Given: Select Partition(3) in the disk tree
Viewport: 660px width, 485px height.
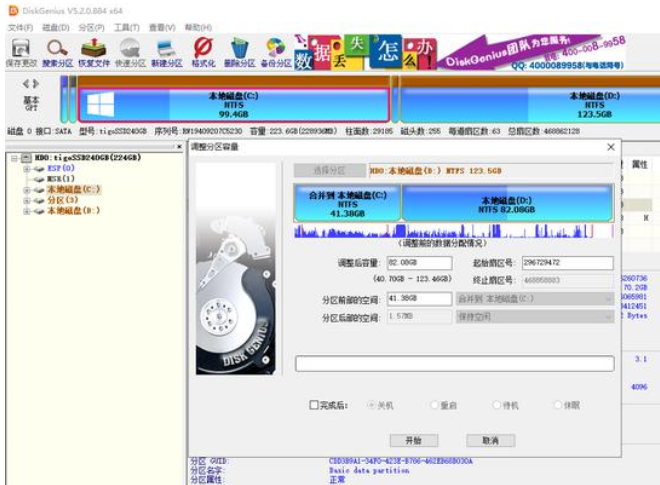Looking at the screenshot, I should click(62, 200).
